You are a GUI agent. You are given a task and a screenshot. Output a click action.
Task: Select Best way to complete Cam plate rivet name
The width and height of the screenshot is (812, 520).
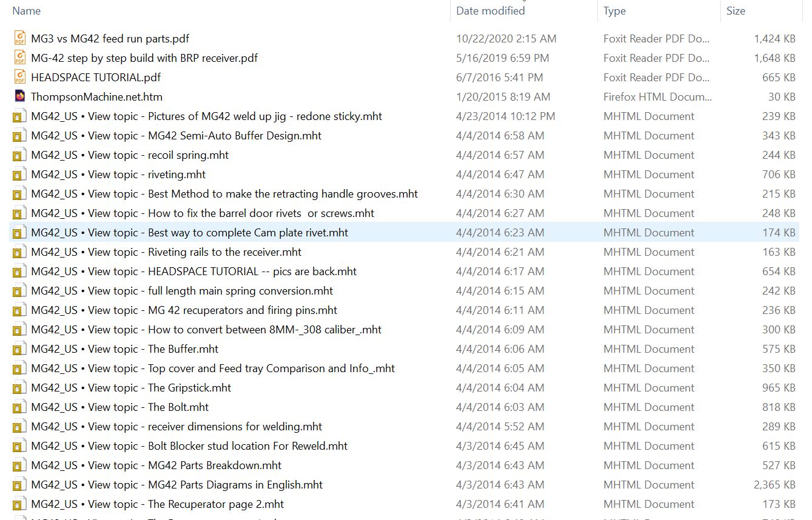(x=190, y=233)
